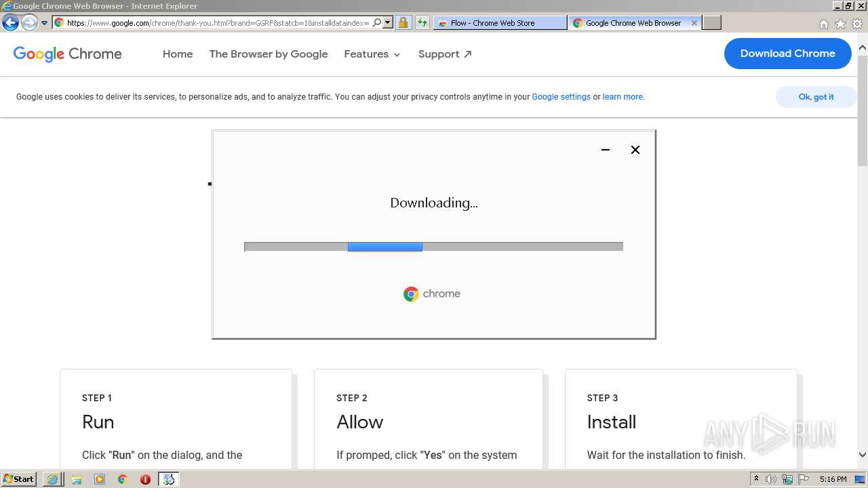
Task: Click the Internet Explorer taskbar icon
Action: [x=52, y=479]
